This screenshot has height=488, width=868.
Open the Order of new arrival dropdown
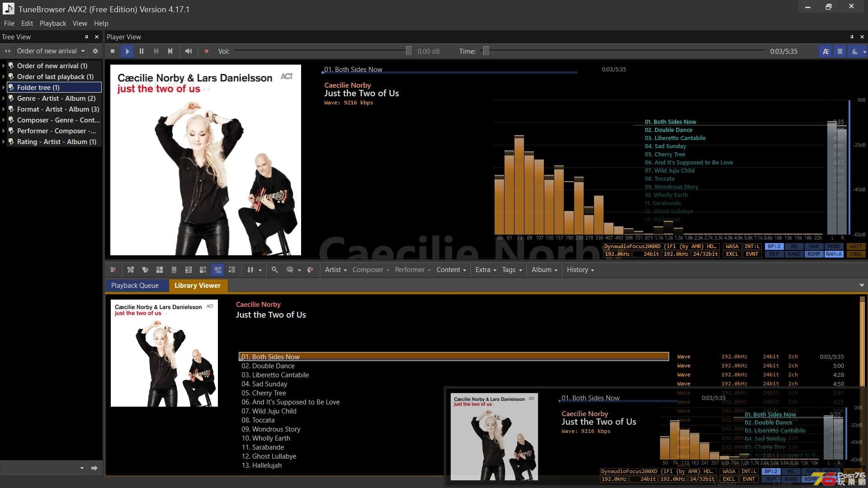[51, 51]
